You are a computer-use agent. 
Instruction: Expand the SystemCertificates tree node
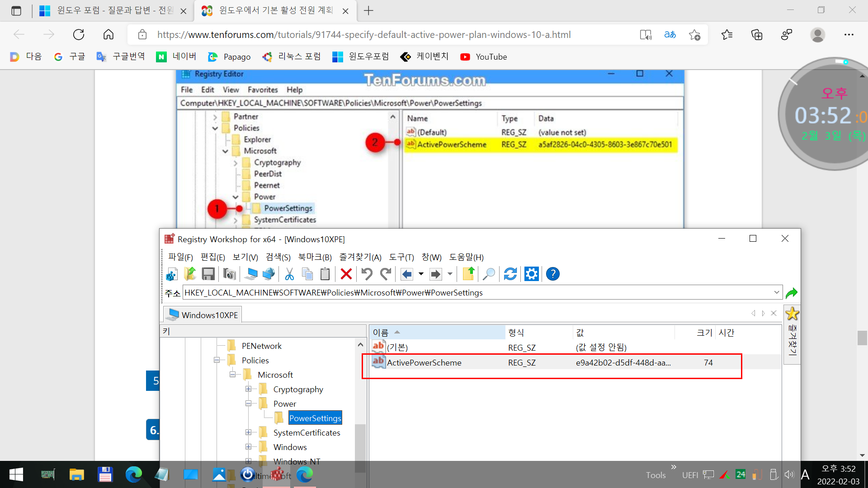coord(248,432)
